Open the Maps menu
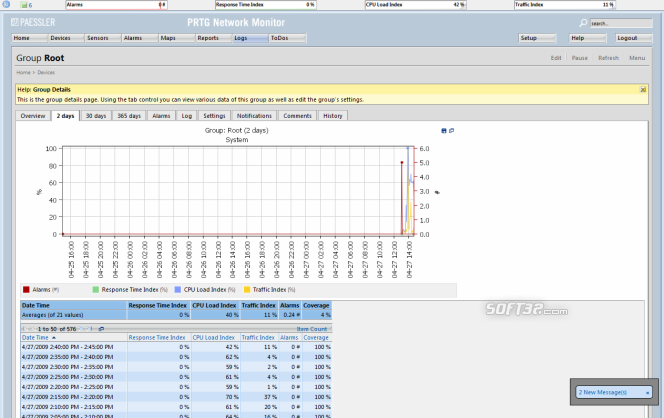Viewport: 664px width, 418px height. coord(177,38)
